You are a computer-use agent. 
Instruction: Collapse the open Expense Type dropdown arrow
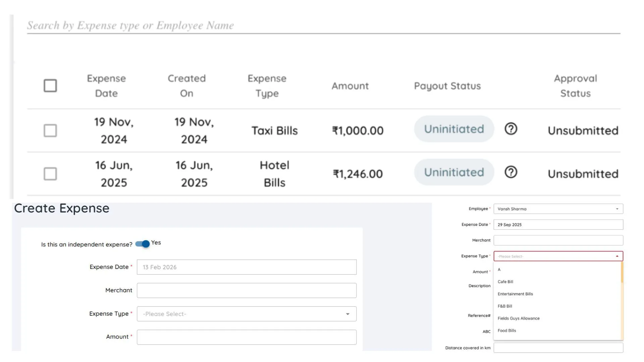pos(617,256)
